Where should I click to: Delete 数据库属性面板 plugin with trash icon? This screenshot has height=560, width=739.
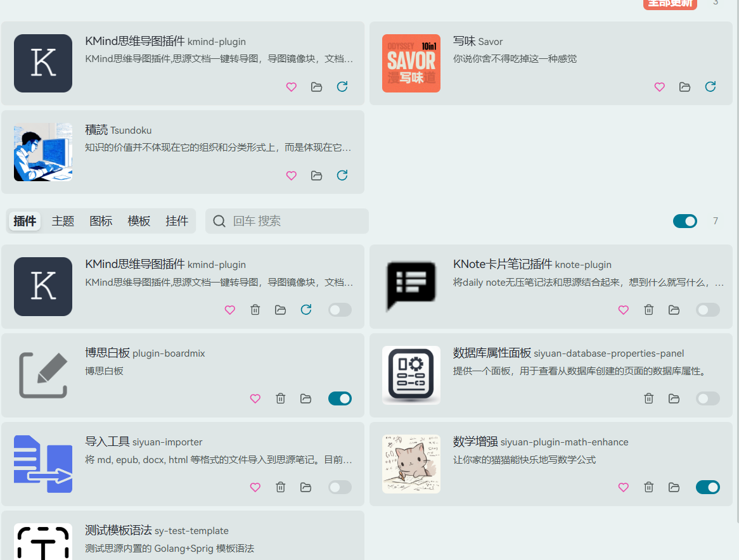point(648,398)
